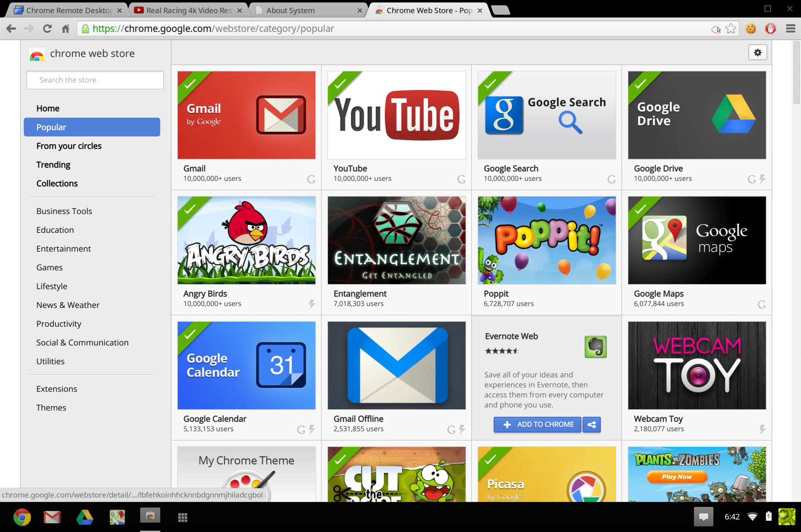Viewport: 801px width, 532px height.
Task: Open the Gmail Offline app thumbnail
Action: pos(397,365)
